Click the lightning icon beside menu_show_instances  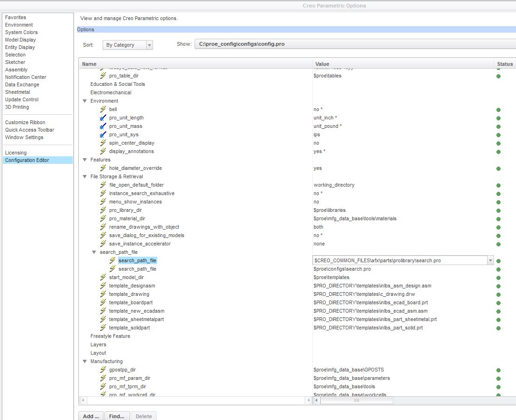[103, 202]
